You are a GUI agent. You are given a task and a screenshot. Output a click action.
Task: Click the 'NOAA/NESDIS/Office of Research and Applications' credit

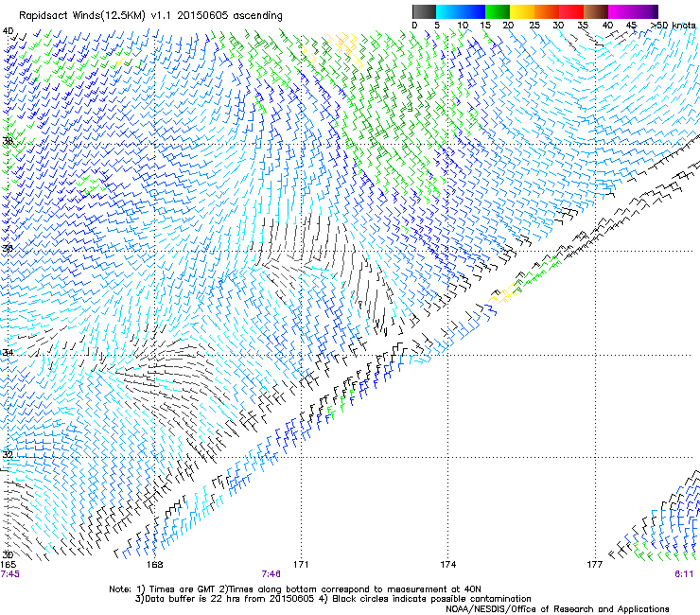point(557,609)
